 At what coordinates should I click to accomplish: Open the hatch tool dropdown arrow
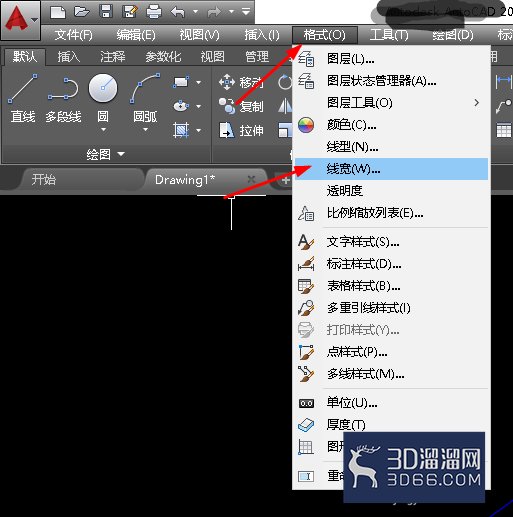click(x=199, y=130)
